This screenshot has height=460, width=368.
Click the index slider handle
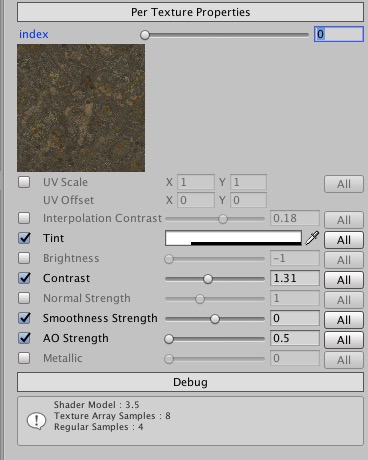[145, 35]
